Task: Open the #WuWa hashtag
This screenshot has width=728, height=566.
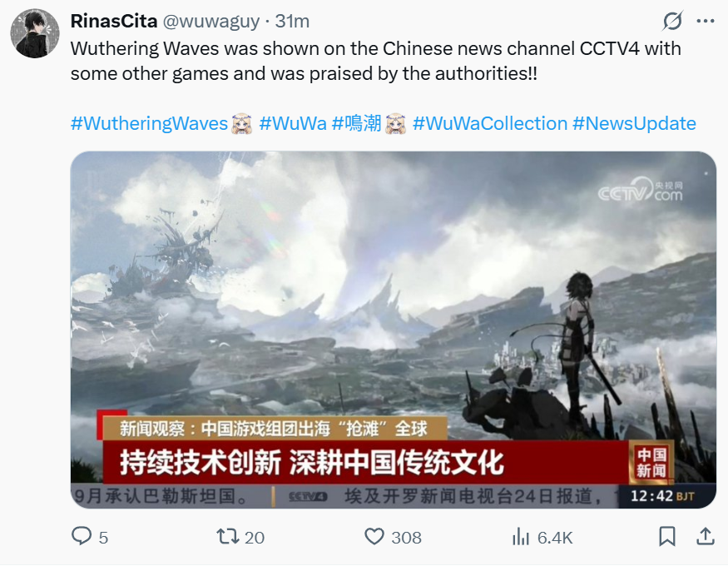Action: (x=293, y=123)
